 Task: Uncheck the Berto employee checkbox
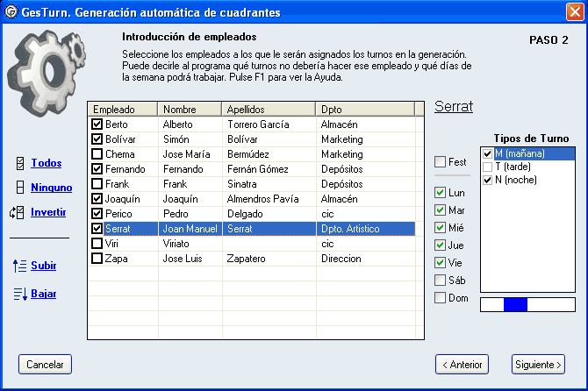click(97, 124)
